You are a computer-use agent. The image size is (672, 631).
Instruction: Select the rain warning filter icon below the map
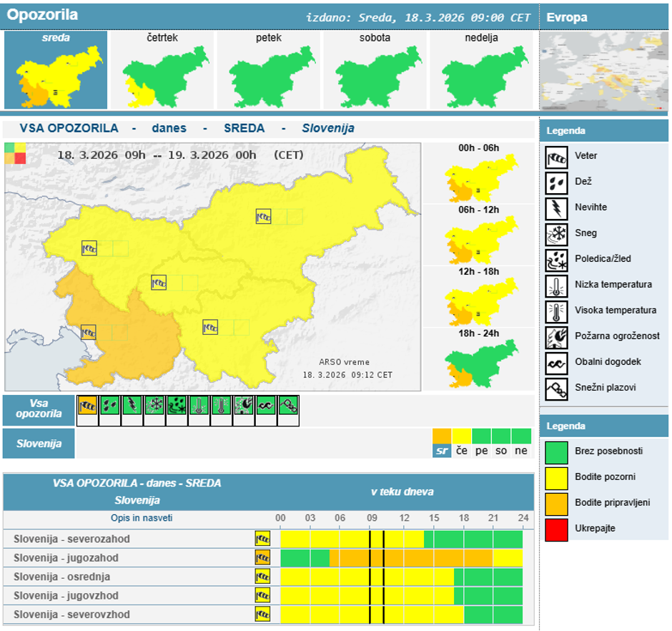coord(109,406)
